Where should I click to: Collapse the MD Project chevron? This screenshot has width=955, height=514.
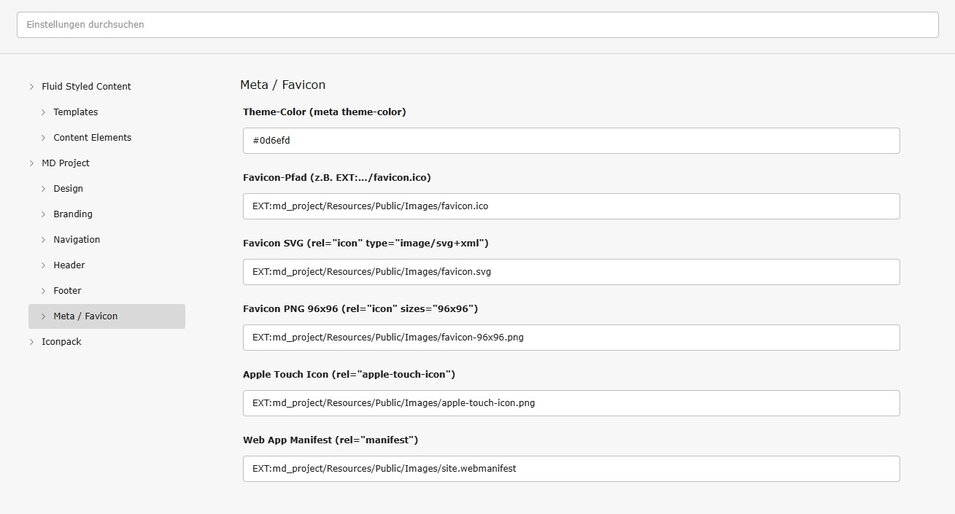click(x=31, y=163)
